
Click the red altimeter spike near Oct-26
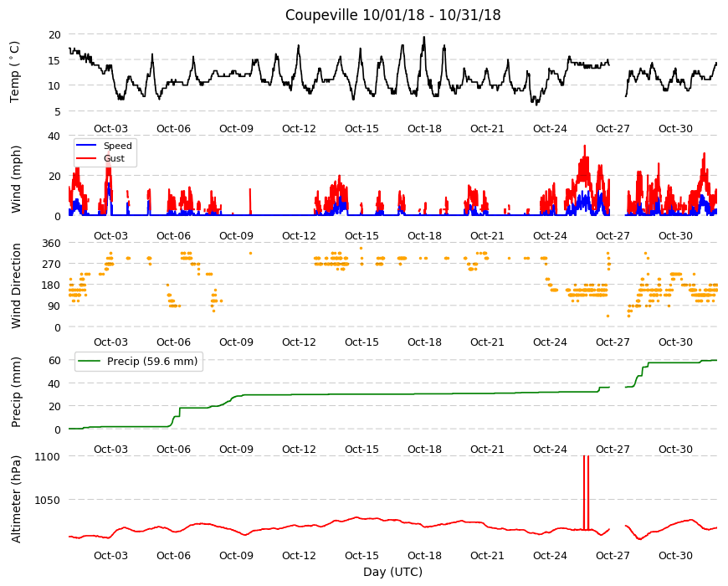pos(586,492)
